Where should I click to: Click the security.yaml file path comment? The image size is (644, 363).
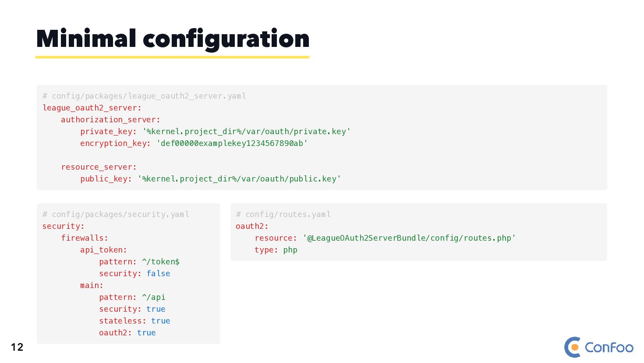[x=116, y=214]
